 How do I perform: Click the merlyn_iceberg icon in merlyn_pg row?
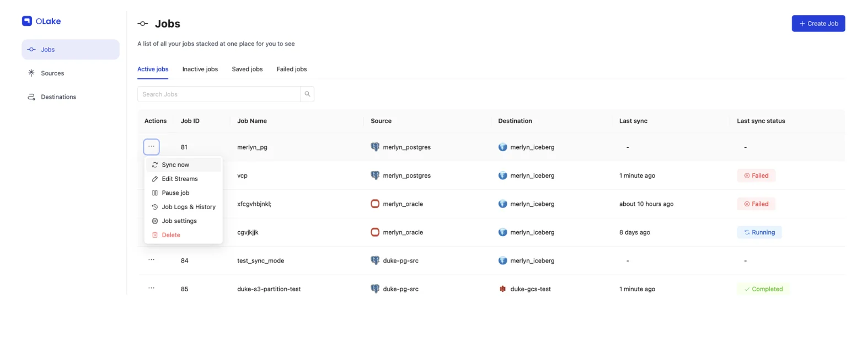click(502, 147)
